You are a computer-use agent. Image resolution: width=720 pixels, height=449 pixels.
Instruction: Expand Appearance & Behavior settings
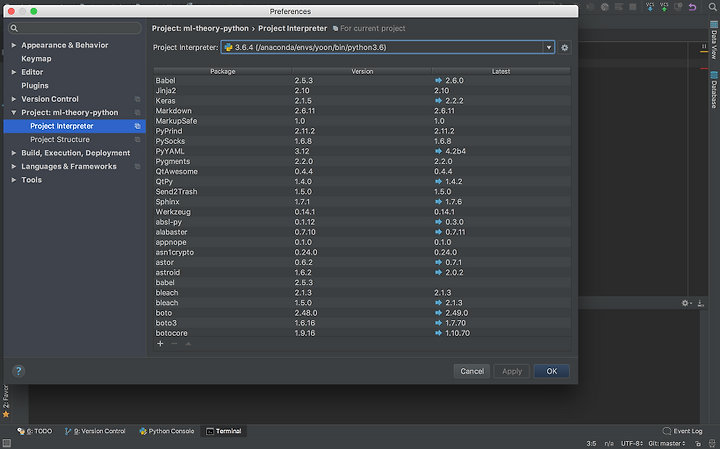click(x=14, y=45)
